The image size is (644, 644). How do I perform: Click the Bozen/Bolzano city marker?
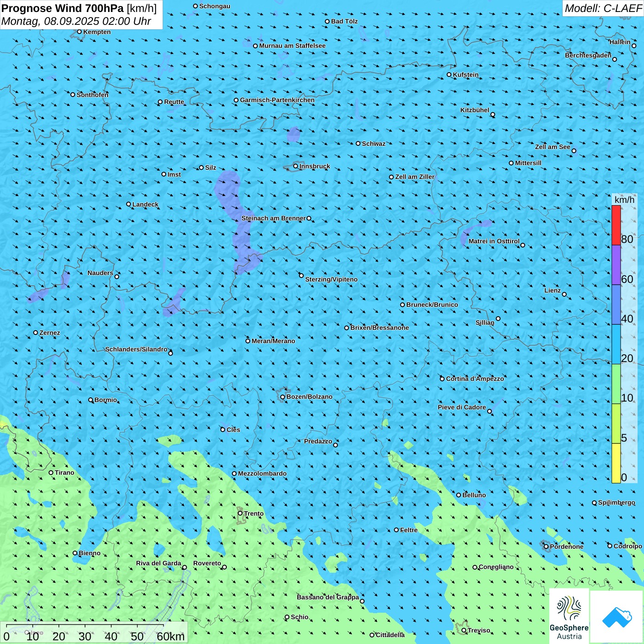[282, 397]
